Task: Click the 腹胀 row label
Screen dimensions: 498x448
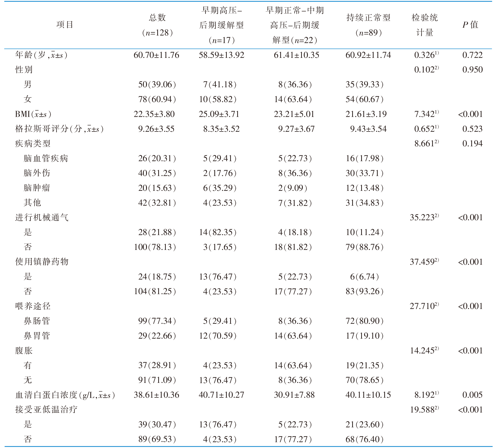Action: click(x=24, y=351)
